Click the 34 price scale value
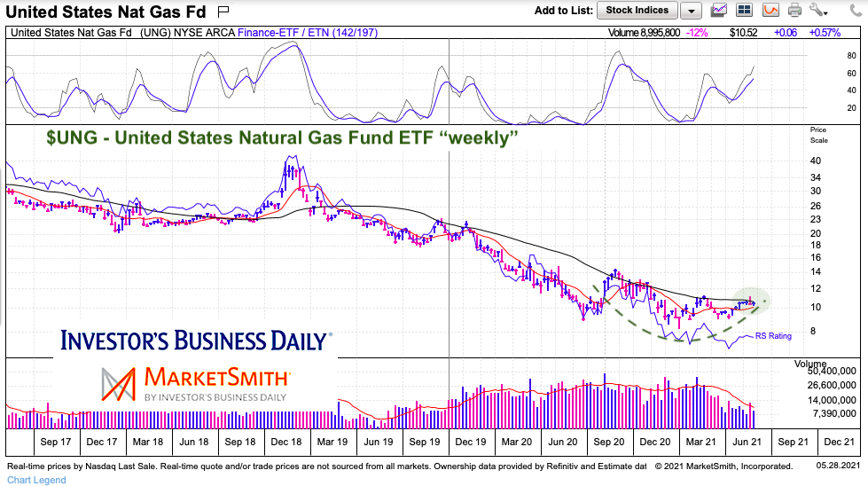The height and width of the screenshot is (486, 868). 816,177
